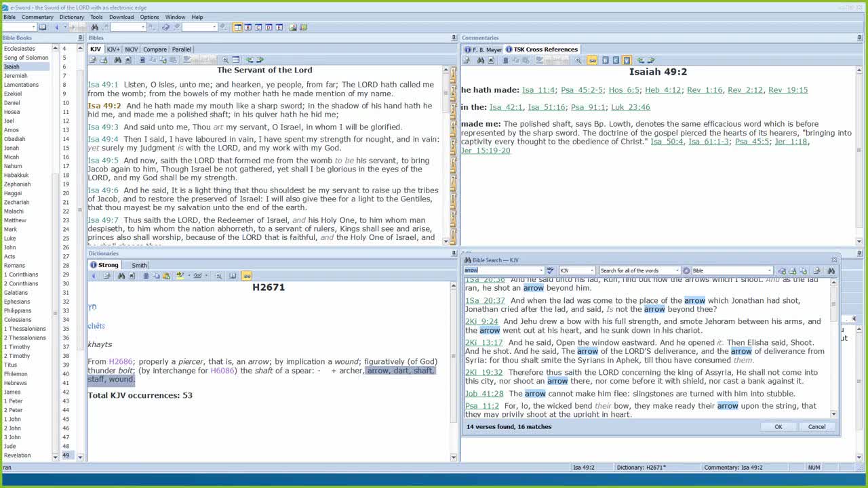This screenshot has width=868, height=488.
Task: Click the search options icon beside the arrow field
Action: tap(551, 270)
